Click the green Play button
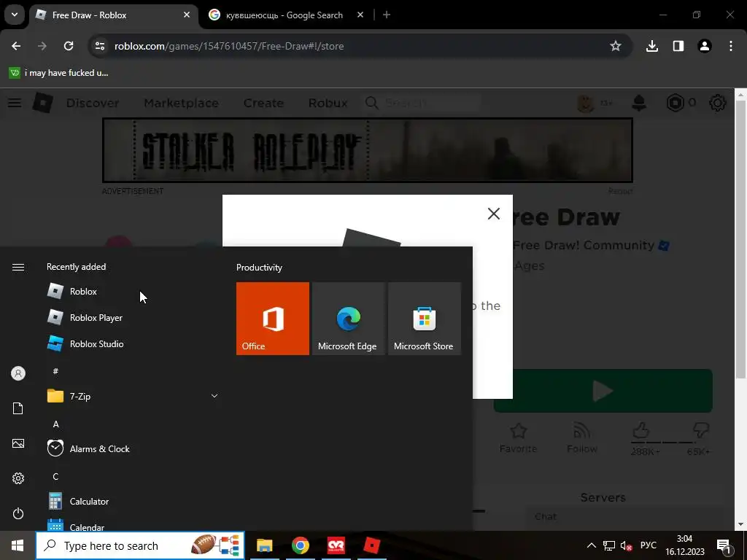Screen dimensions: 747x560 coord(603,391)
